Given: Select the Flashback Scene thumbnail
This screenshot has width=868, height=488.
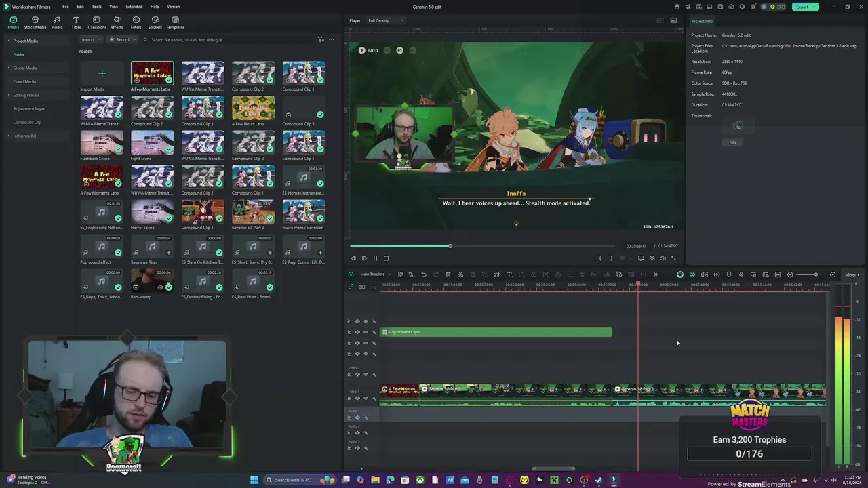Looking at the screenshot, I should tap(102, 142).
